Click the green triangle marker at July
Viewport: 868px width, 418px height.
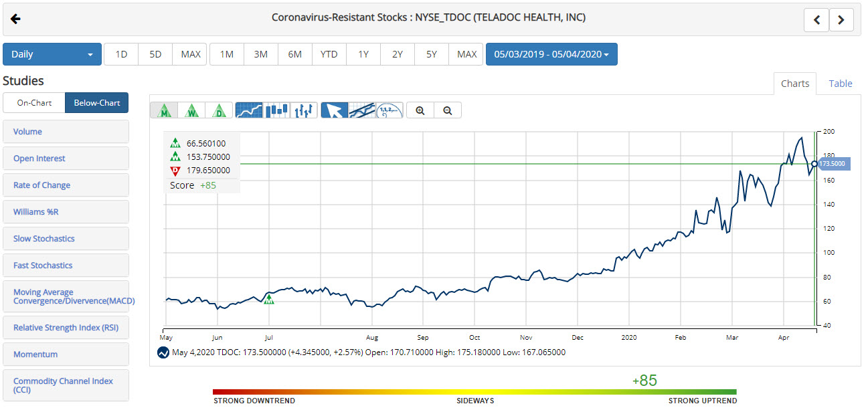coord(269,299)
